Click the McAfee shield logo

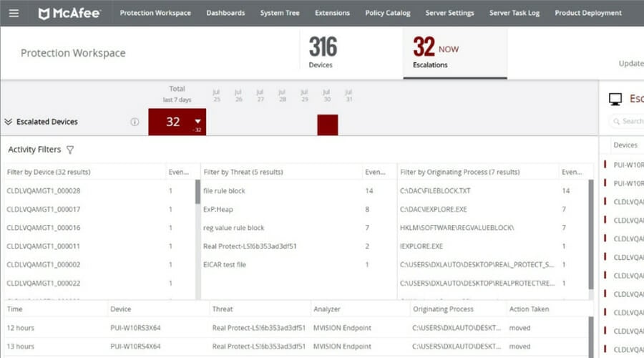(44, 14)
